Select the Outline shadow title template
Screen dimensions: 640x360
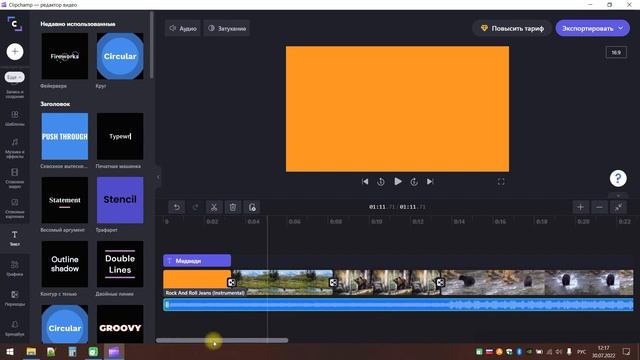64,264
